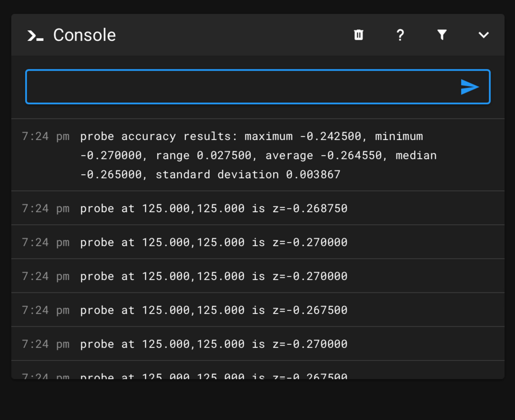Image resolution: width=515 pixels, height=420 pixels.
Task: Select the partially cut-off probe entry at bottom
Action: click(258, 370)
